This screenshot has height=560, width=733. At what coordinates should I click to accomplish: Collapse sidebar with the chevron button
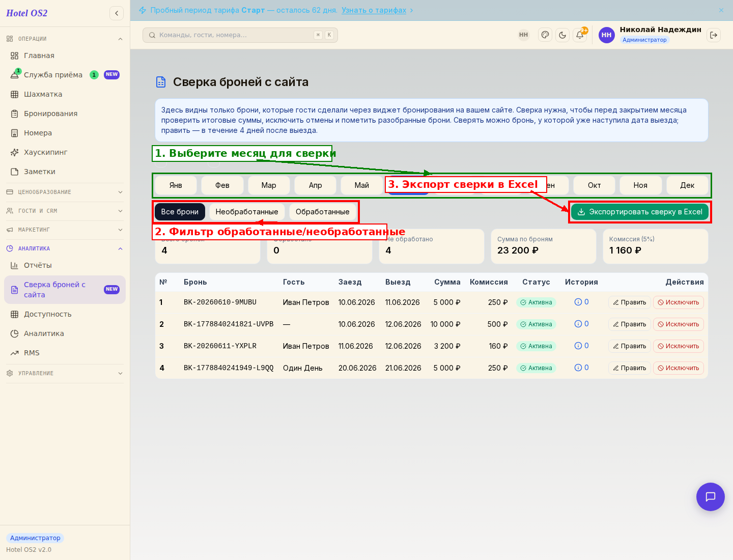[117, 13]
